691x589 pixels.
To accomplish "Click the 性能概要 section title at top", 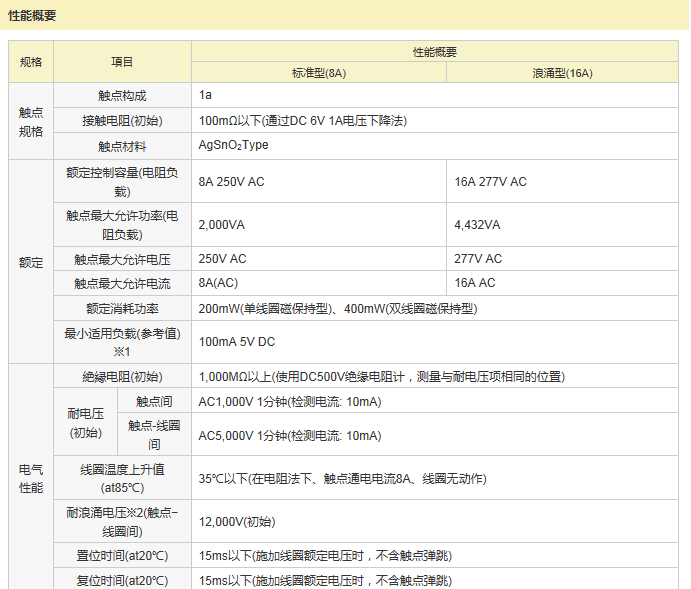I will (x=32, y=15).
